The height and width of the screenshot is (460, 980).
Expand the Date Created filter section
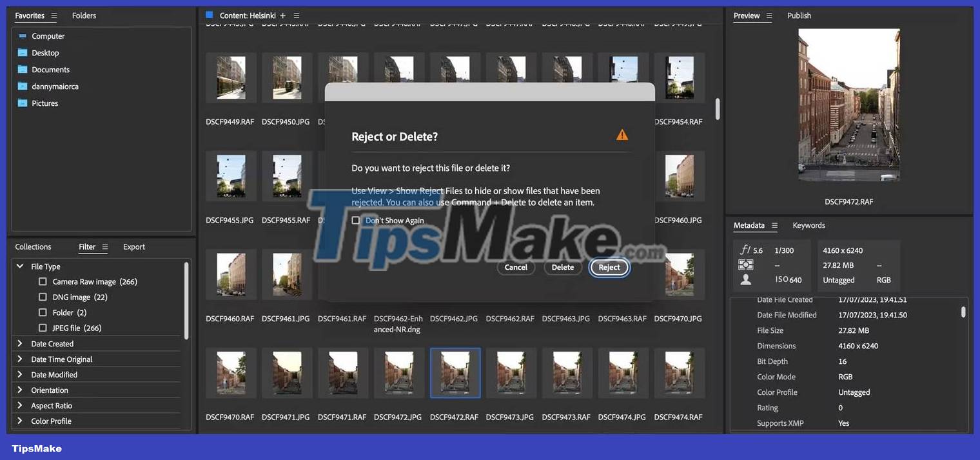[x=20, y=343]
